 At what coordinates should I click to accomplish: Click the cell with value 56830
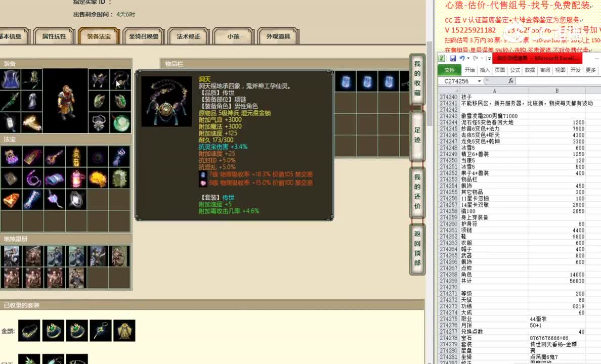pyautogui.click(x=557, y=281)
